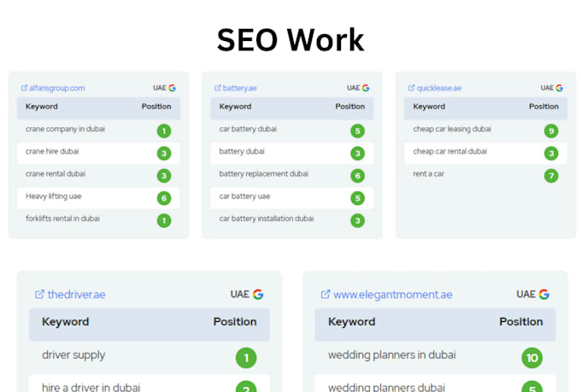Image resolution: width=581 pixels, height=392 pixels.
Task: Click position badge for crane rental dubai
Action: click(x=164, y=176)
